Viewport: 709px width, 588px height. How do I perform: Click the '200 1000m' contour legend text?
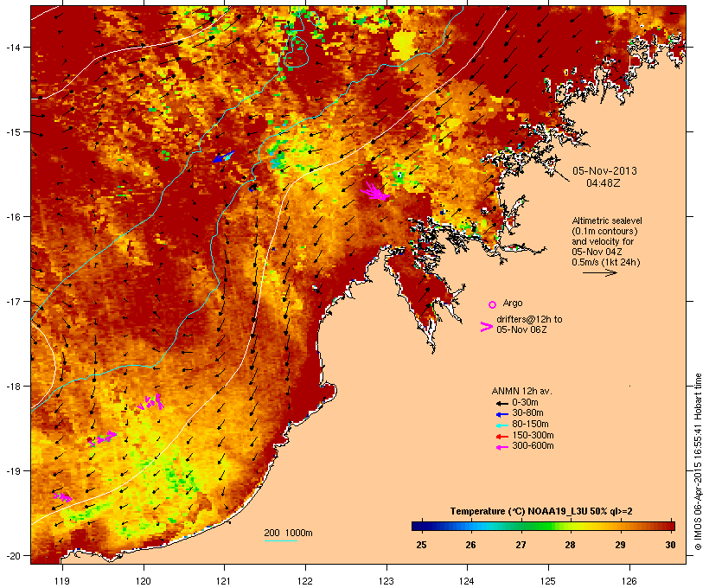[288, 533]
